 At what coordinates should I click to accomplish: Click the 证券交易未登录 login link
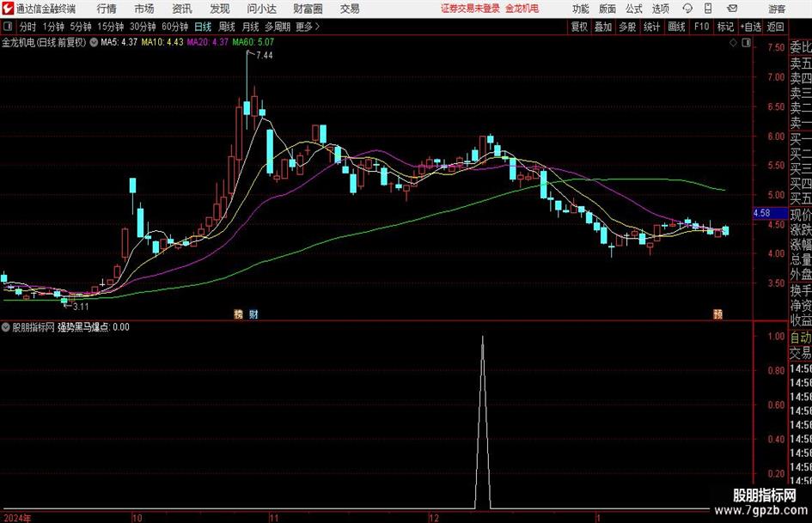pos(470,9)
